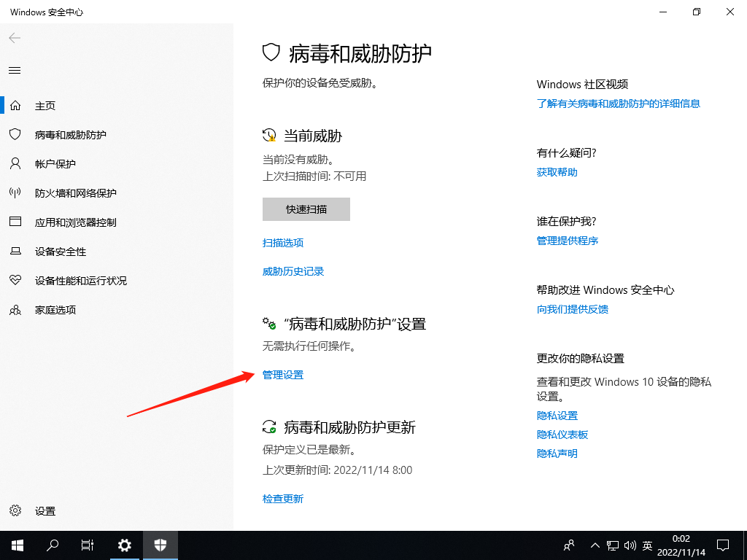The image size is (747, 560).
Task: Click the 管理设置 link
Action: pos(283,375)
